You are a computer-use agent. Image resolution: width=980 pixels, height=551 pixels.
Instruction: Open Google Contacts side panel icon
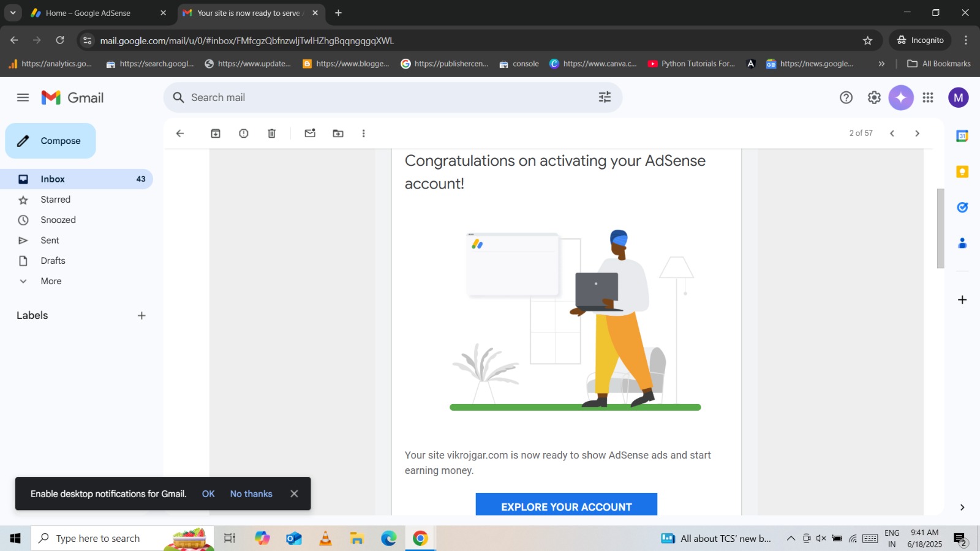[x=962, y=243]
